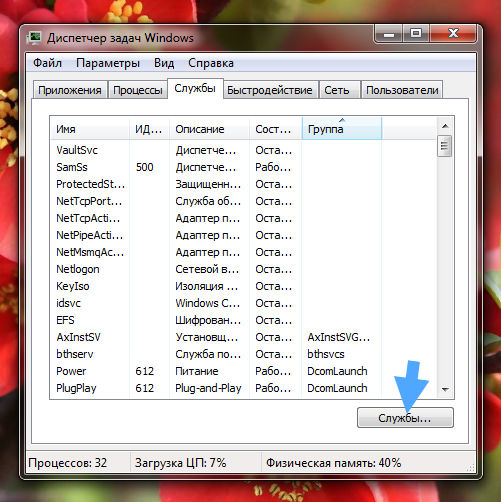Select the KeyIso service row
501x502 pixels.
click(x=242, y=286)
